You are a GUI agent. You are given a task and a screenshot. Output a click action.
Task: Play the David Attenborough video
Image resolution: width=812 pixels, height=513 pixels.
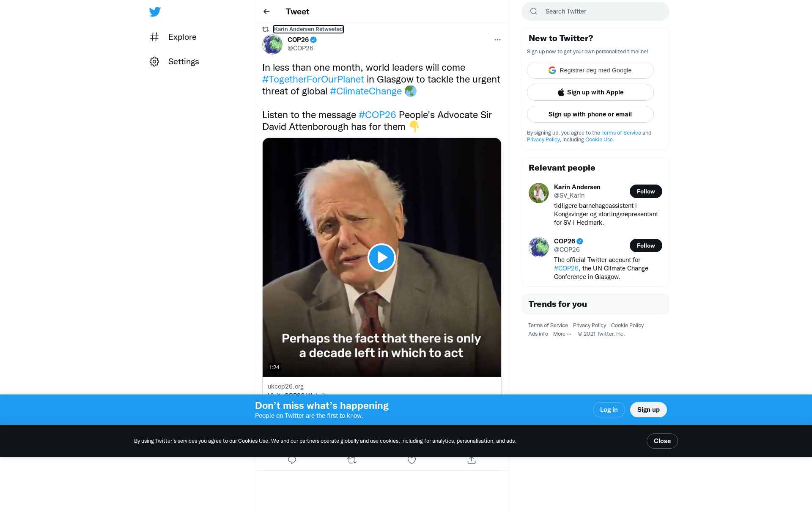[x=381, y=257]
